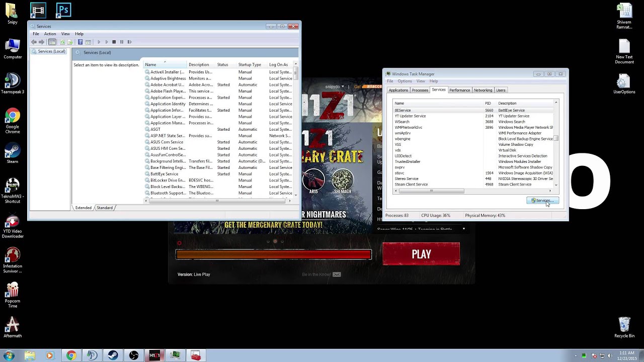Click the Stop Service square icon
This screenshot has height=362, width=644.
tap(114, 42)
